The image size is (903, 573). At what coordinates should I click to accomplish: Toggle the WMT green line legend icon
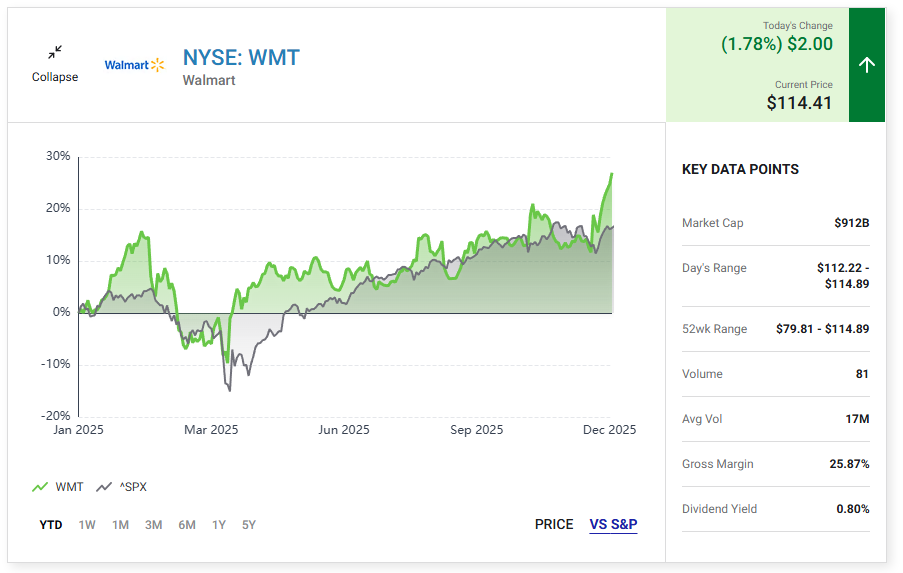pyautogui.click(x=40, y=487)
